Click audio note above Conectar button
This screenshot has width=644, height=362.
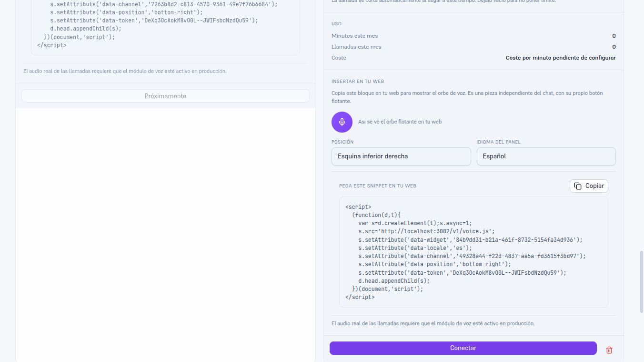tap(433, 323)
